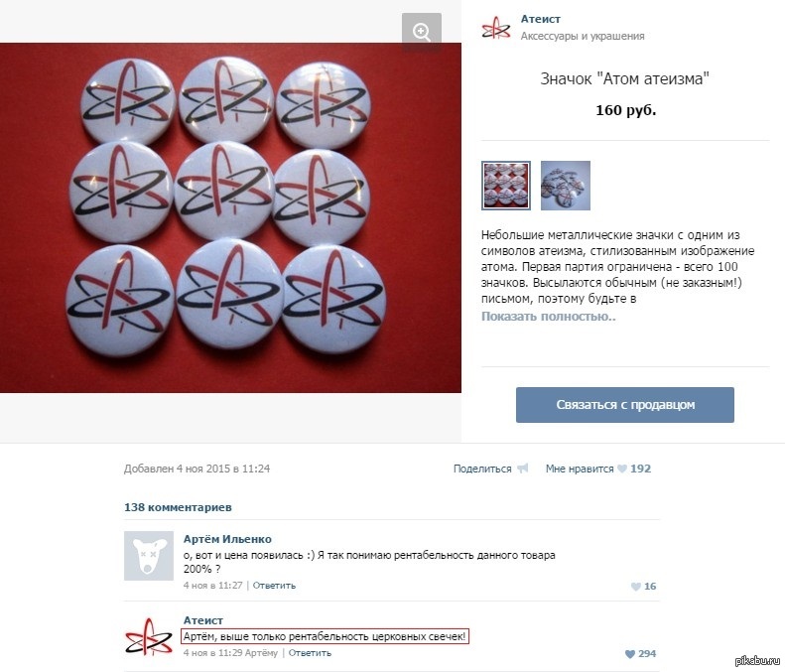Click the magnifier zoom icon on photo
The width and height of the screenshot is (785, 672).
(422, 33)
